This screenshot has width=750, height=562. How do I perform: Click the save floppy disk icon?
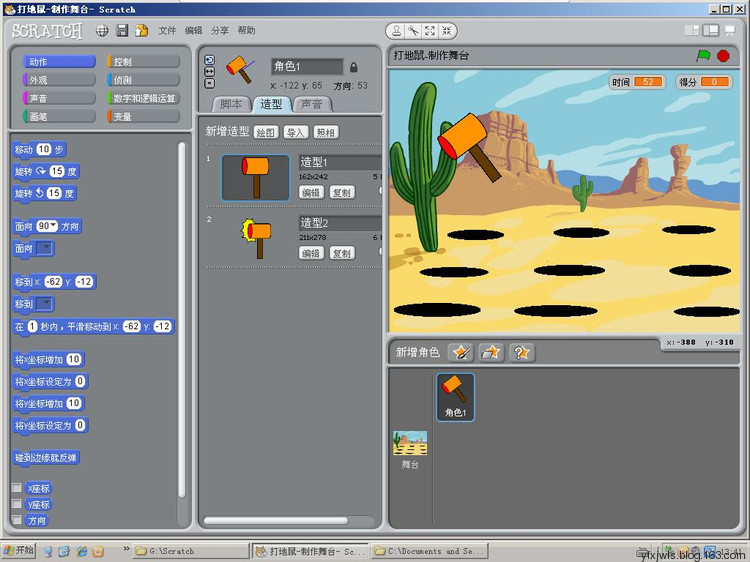coord(122,31)
